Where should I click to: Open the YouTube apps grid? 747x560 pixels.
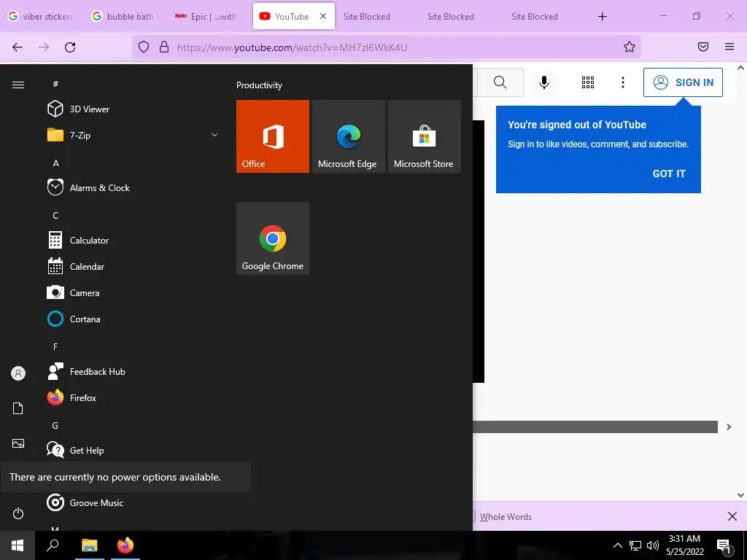pos(588,82)
